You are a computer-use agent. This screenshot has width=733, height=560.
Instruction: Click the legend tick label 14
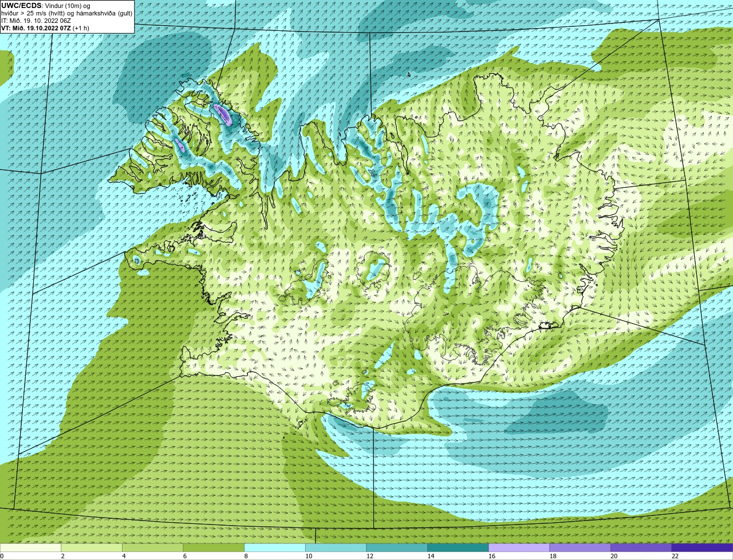431,556
